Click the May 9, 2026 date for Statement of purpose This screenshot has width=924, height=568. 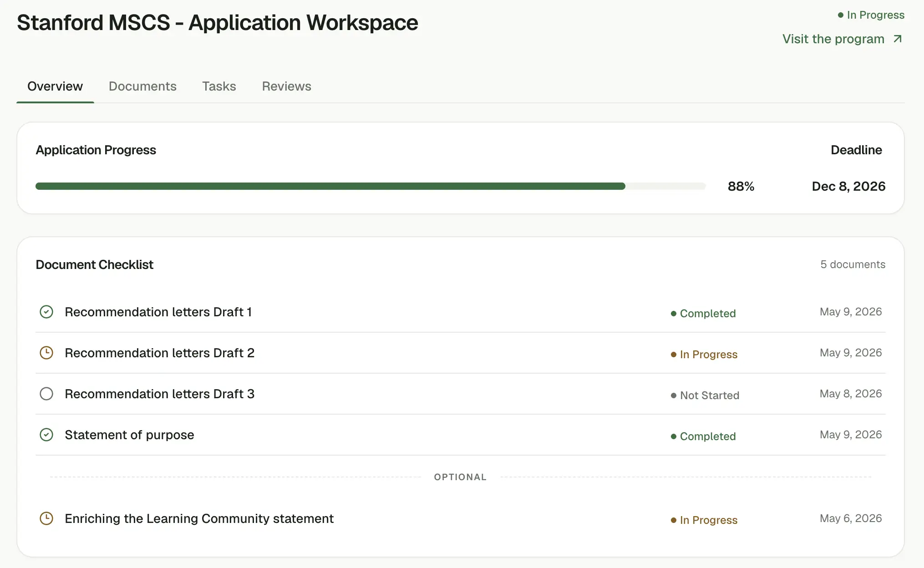click(x=851, y=435)
